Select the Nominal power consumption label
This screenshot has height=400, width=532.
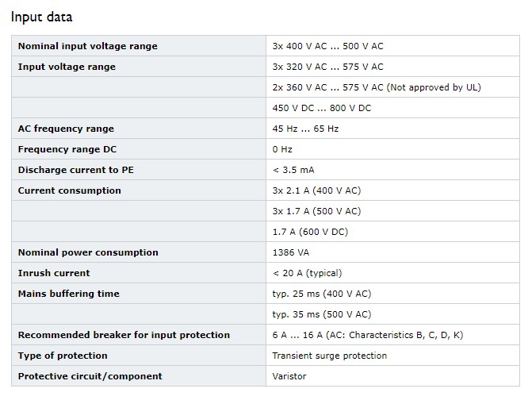(88, 252)
